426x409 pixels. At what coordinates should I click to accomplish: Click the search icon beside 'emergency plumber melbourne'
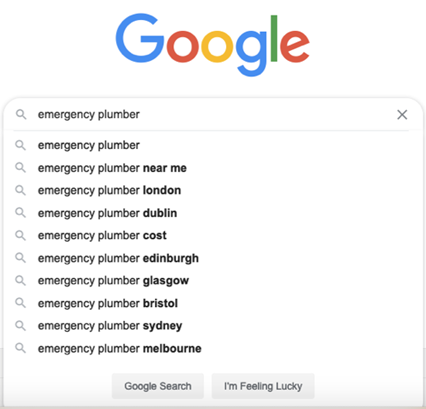pyautogui.click(x=20, y=348)
